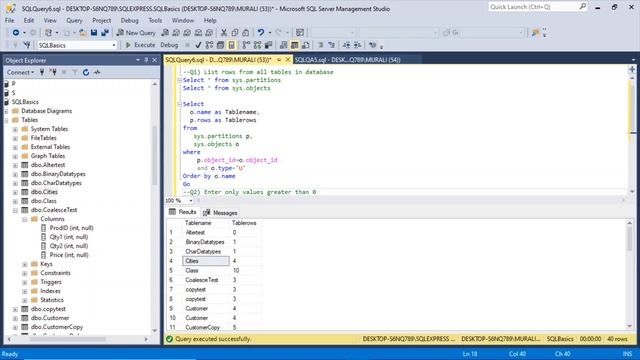This screenshot has height=360, width=640.
Task: Click the Undo arrow icon
Action: 260,33
